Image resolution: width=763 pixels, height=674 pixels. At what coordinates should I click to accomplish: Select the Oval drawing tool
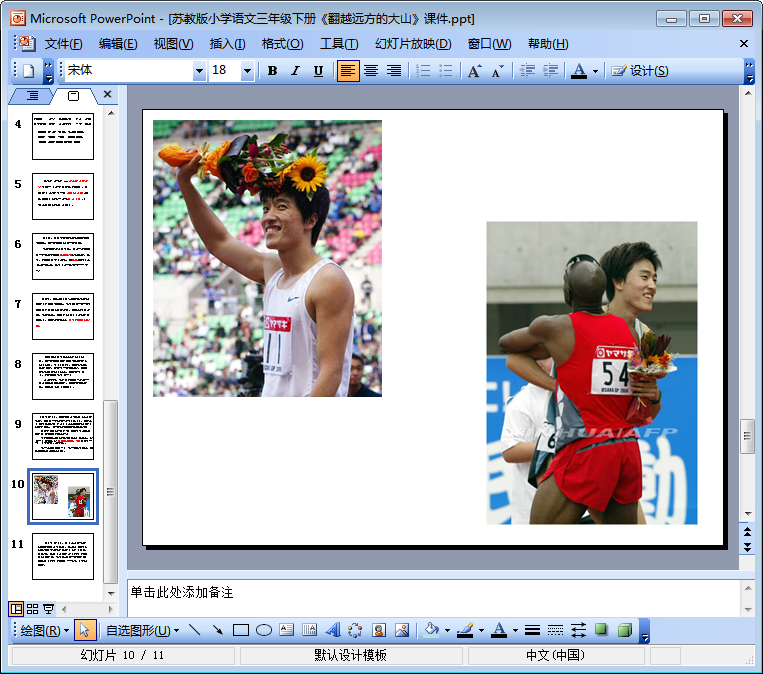pos(264,631)
